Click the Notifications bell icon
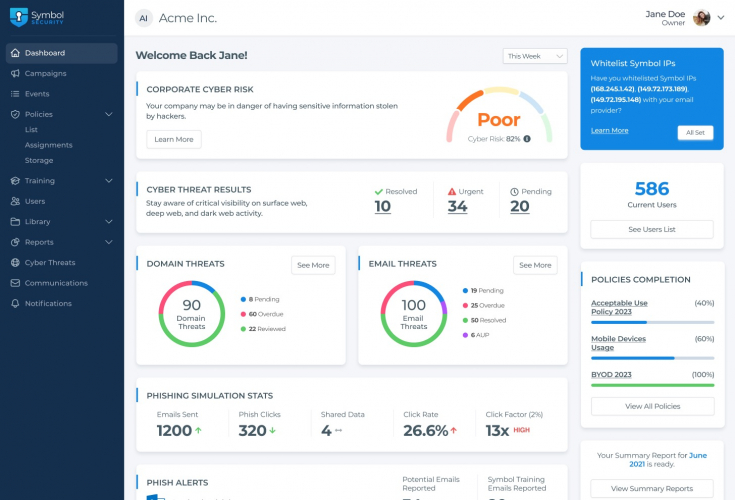This screenshot has height=500, width=735. tap(15, 303)
